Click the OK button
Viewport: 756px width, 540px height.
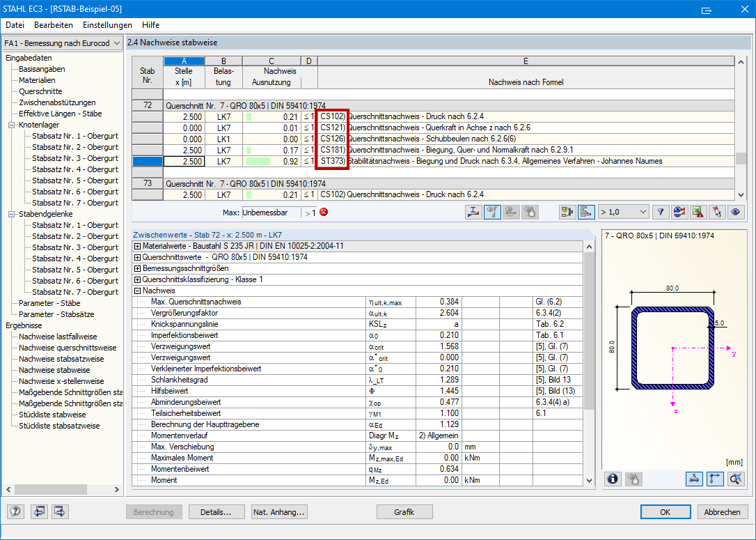click(x=666, y=512)
